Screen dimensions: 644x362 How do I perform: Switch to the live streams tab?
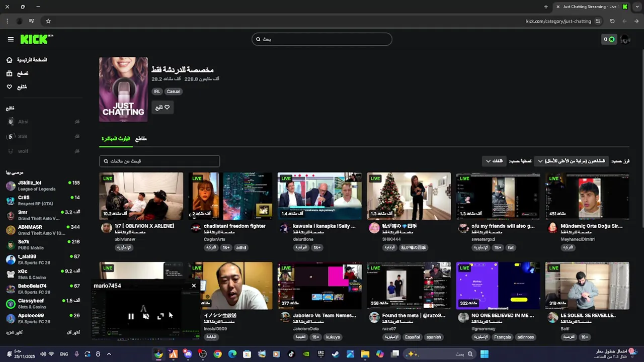click(x=116, y=139)
